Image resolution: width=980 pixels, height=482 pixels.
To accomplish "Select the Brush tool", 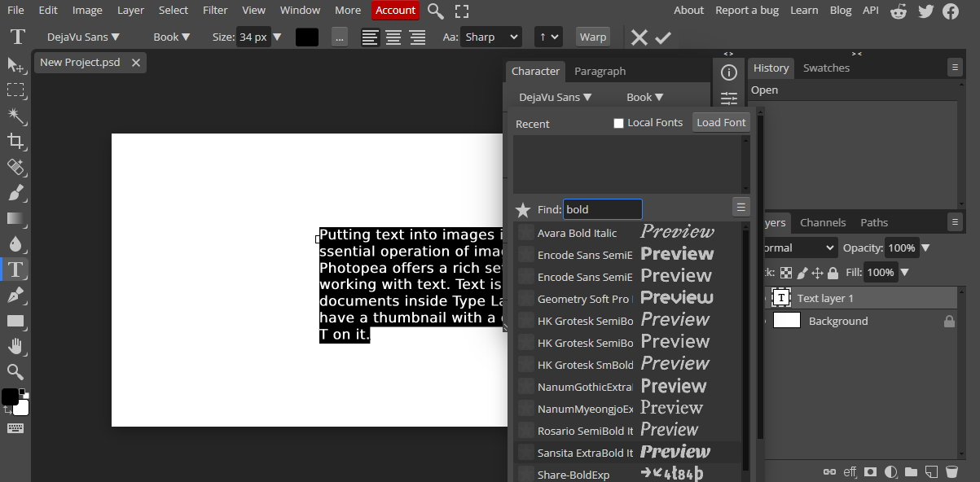I will click(x=15, y=193).
